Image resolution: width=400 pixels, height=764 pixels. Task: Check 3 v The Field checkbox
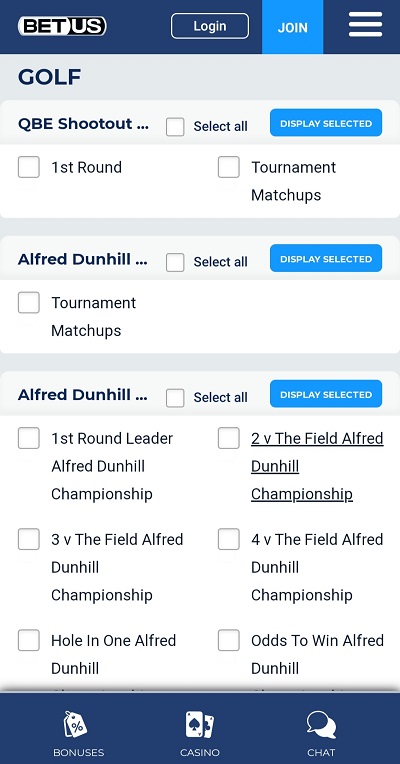29,539
